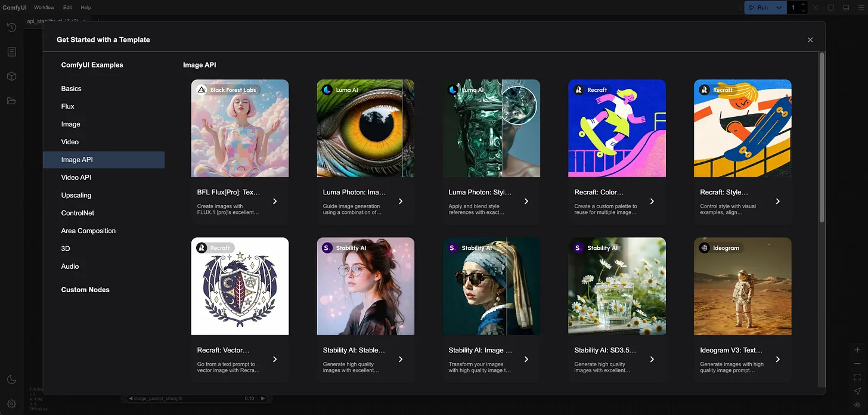Open the model library list icon

click(x=11, y=52)
